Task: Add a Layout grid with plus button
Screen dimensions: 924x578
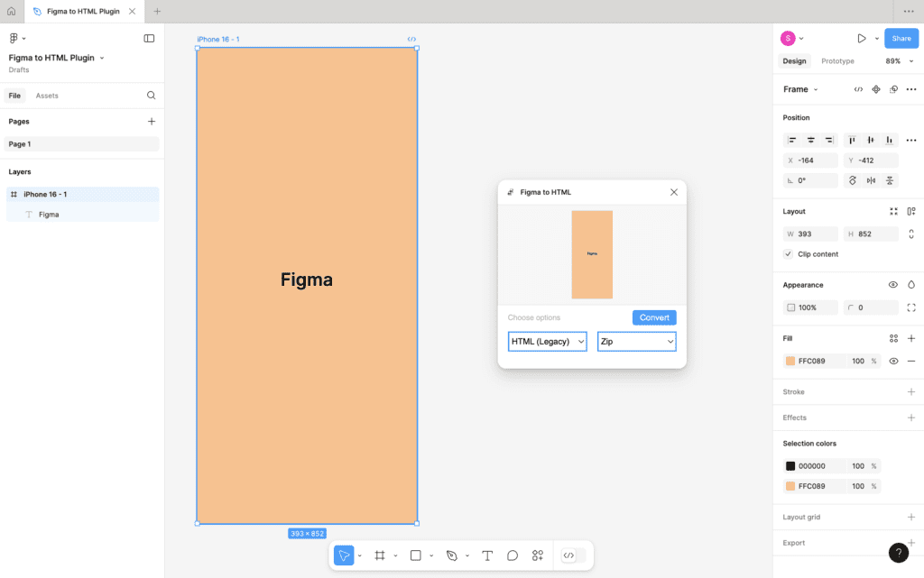Action: [x=911, y=518]
